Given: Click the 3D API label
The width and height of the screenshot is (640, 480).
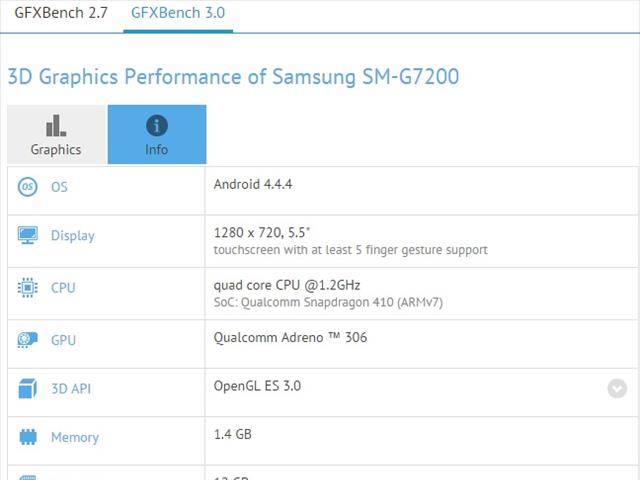Looking at the screenshot, I should click(x=71, y=388).
